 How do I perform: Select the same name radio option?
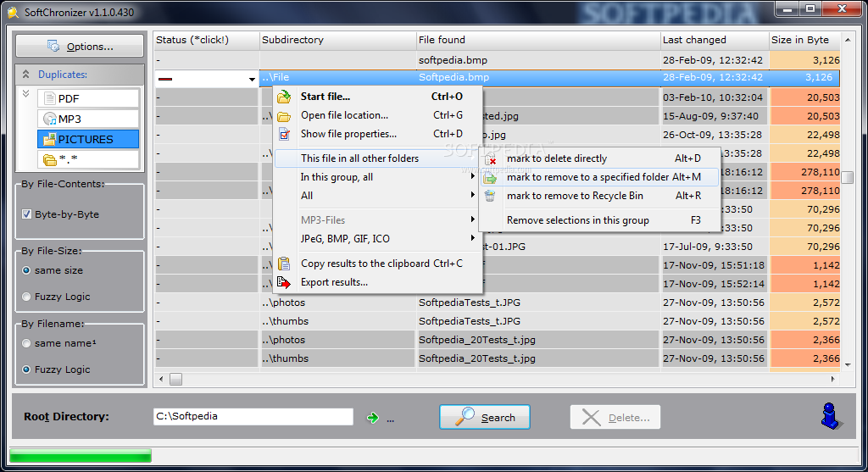(26, 344)
